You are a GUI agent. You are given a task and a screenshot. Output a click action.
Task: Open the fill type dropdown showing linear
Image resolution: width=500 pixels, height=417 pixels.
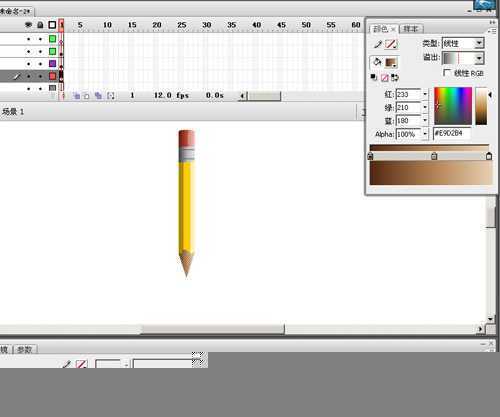click(463, 43)
